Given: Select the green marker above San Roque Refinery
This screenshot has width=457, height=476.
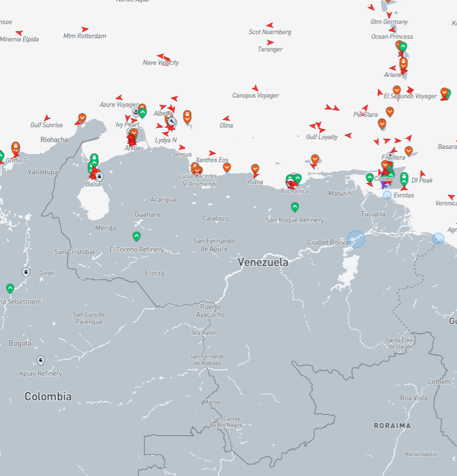Looking at the screenshot, I should pos(294,207).
